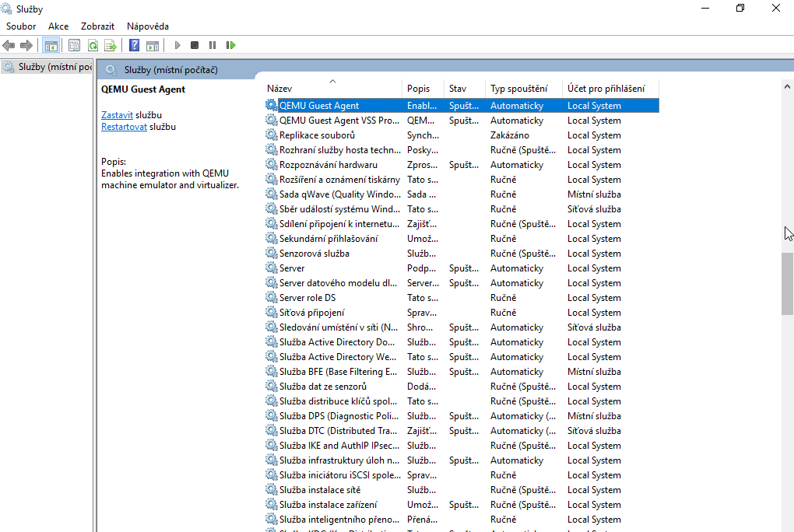The width and height of the screenshot is (794, 532).
Task: Click the vertical scrollbar thumb
Action: (787, 283)
